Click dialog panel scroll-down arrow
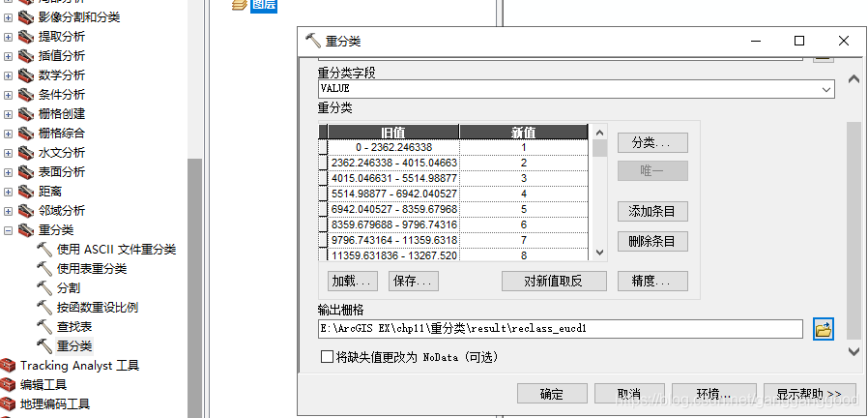The width and height of the screenshot is (868, 418). click(854, 351)
